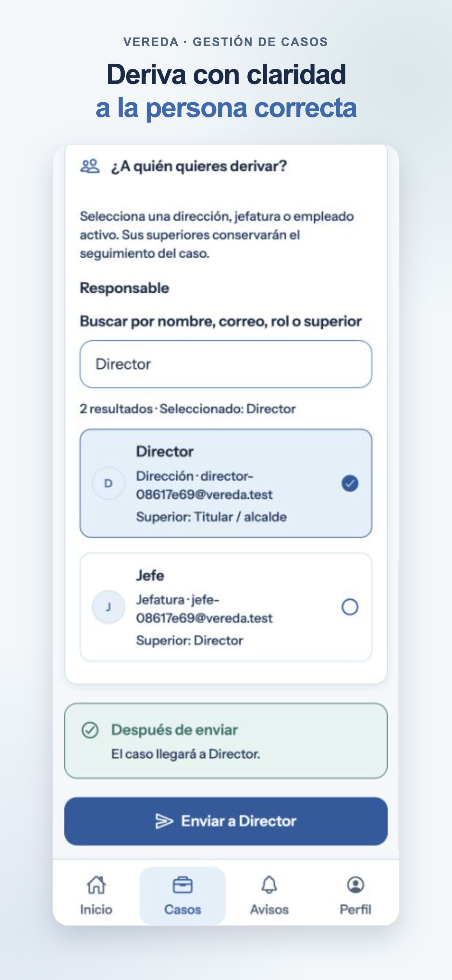The height and width of the screenshot is (980, 452).
Task: Click the jefe-08617e69@vereda.test email text
Action: click(204, 609)
